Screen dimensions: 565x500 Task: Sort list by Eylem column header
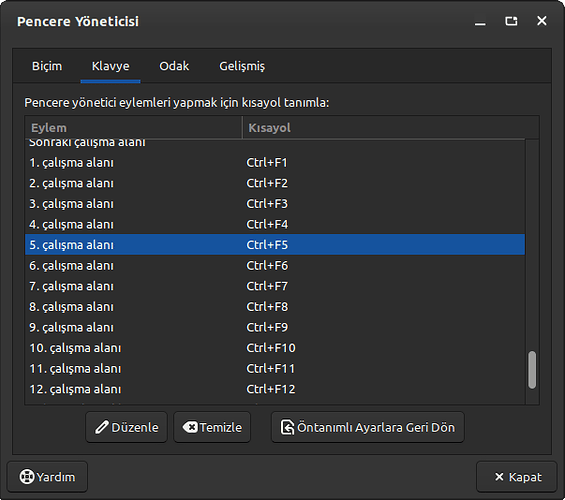click(134, 128)
